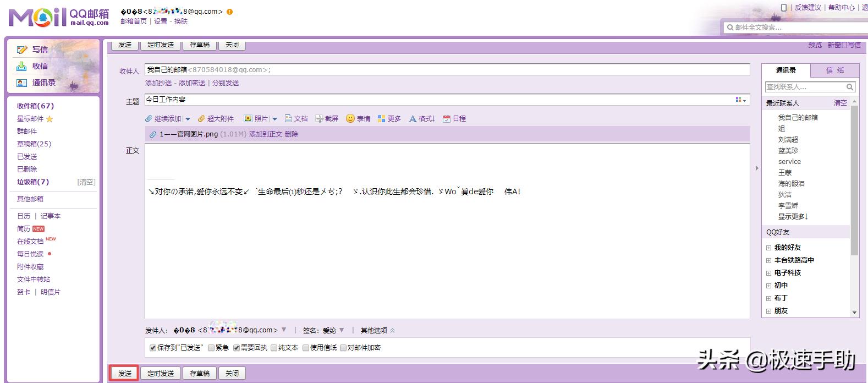Click the mobile phone icon near 反馈建议

coord(784,8)
